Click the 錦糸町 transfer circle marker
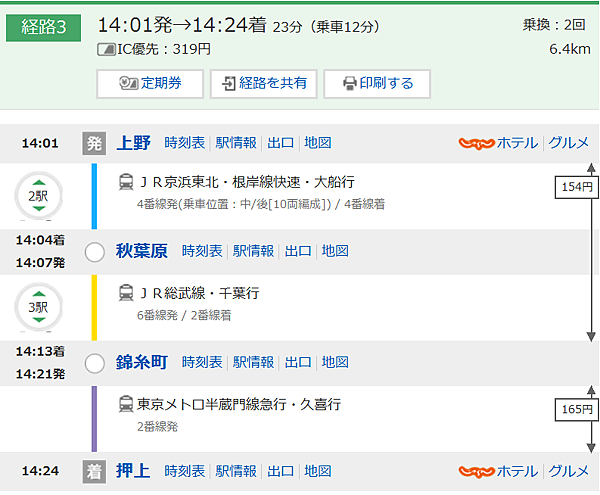The image size is (600, 495). point(95,363)
